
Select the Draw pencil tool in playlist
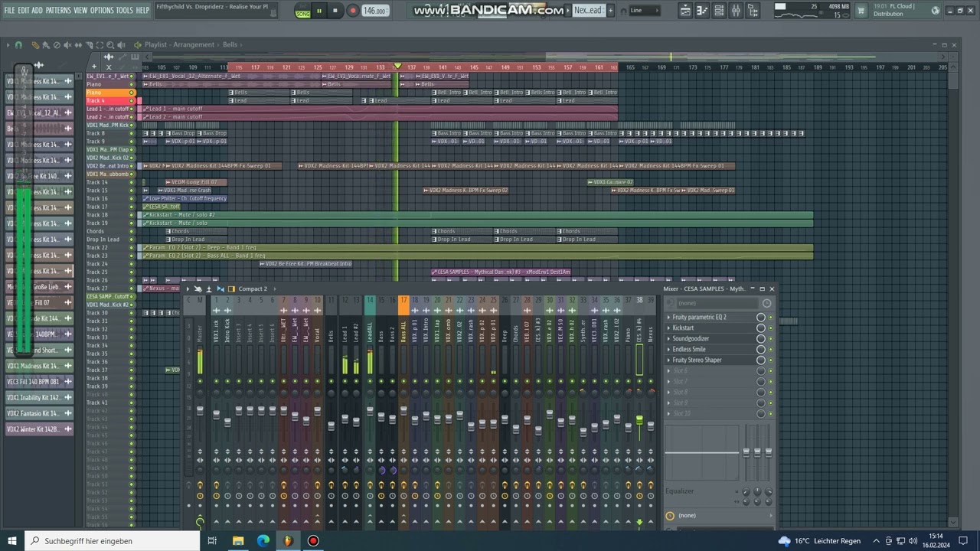point(36,45)
